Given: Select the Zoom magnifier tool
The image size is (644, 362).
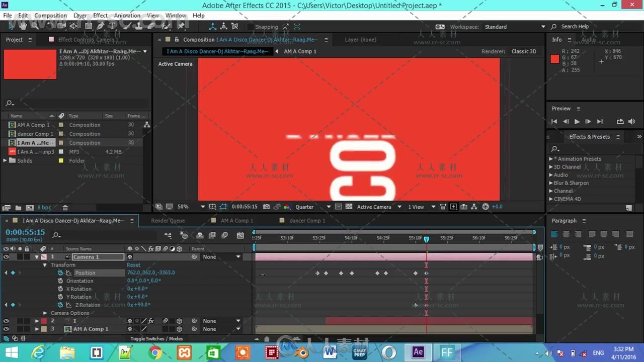Looking at the screenshot, I should pos(35,26).
